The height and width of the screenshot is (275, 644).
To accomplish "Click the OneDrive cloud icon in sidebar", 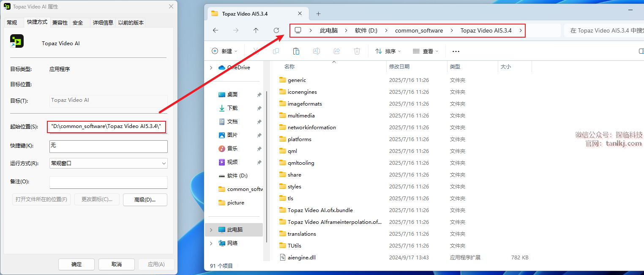I will point(222,68).
